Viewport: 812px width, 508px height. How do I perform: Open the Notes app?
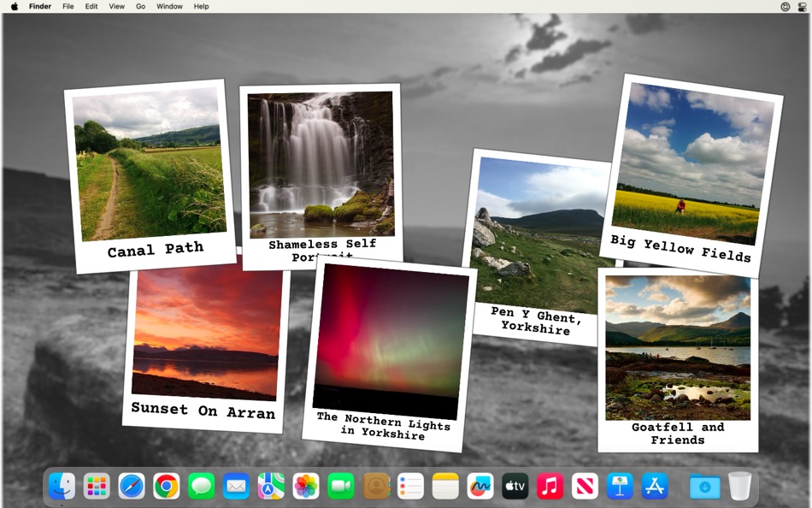445,486
